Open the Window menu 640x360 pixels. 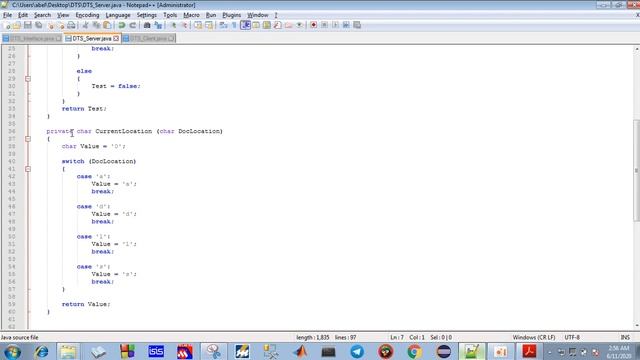[x=258, y=15]
